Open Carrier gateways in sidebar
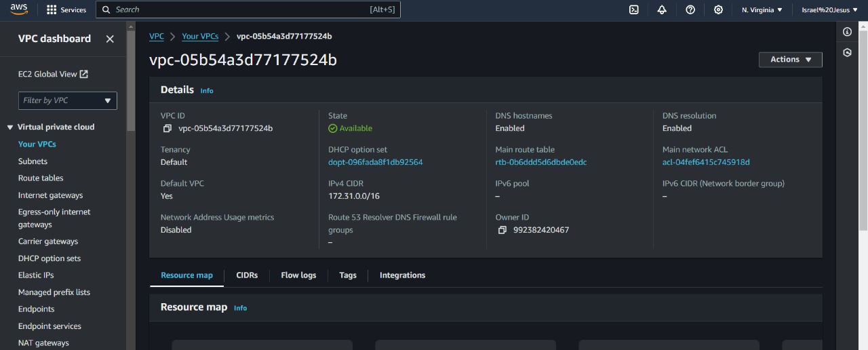Viewport: 868px width, 350px height. click(x=48, y=241)
